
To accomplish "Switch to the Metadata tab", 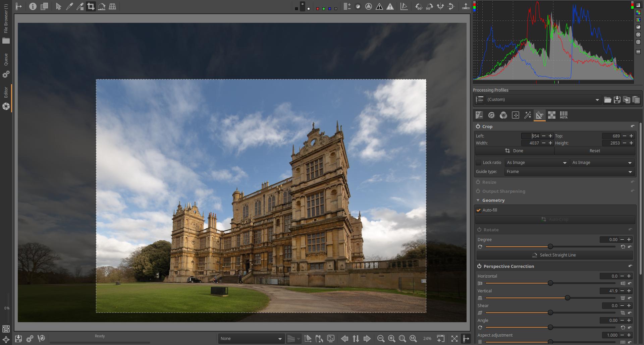I will [x=563, y=115].
